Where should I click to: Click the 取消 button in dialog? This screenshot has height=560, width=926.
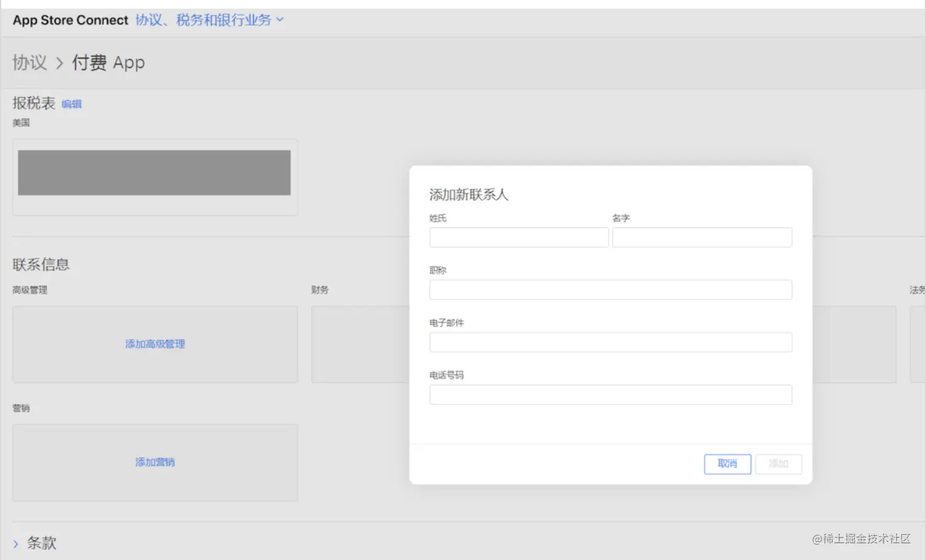point(727,464)
